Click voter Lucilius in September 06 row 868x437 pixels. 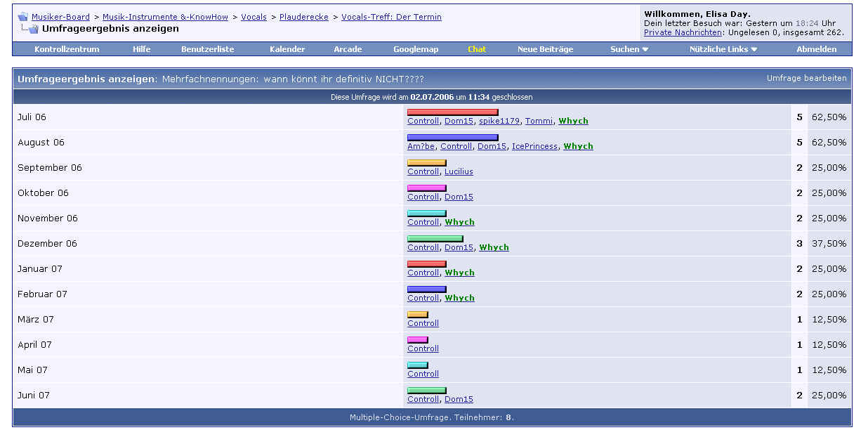tap(459, 171)
